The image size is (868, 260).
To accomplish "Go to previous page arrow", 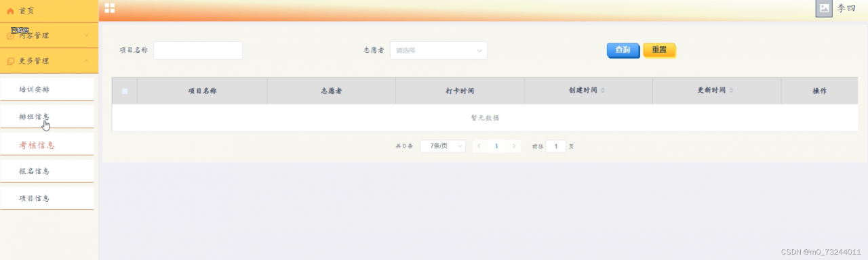I will coord(479,146).
